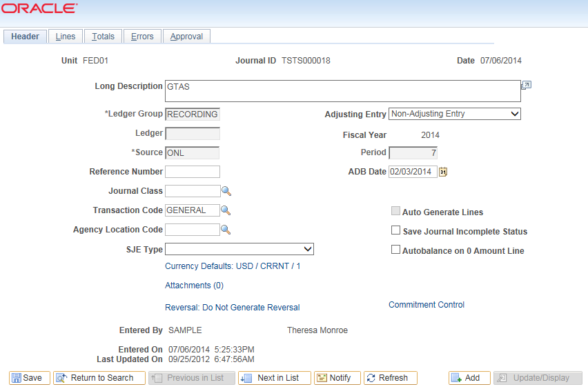This screenshot has width=588, height=389.
Task: Toggle Autobalance on 0 Amount Line
Action: [x=395, y=250]
